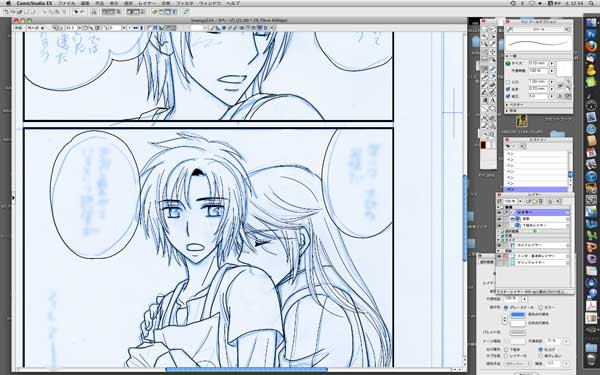Click the white secondary color swatch
The image size is (600, 375).
[517, 323]
